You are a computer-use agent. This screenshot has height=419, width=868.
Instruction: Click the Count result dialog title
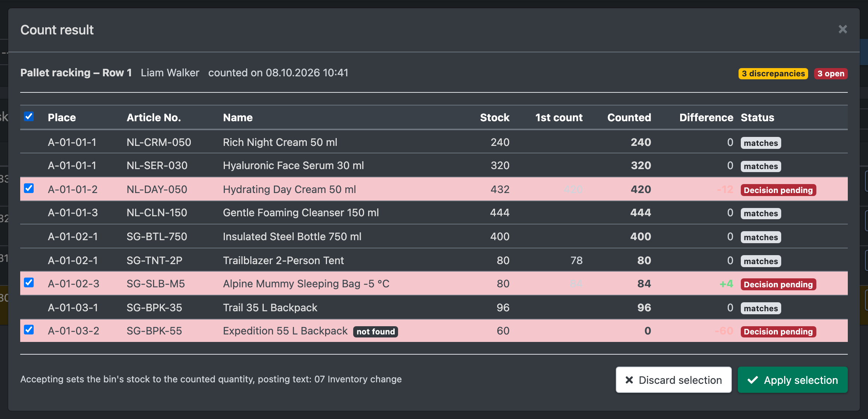(x=57, y=30)
